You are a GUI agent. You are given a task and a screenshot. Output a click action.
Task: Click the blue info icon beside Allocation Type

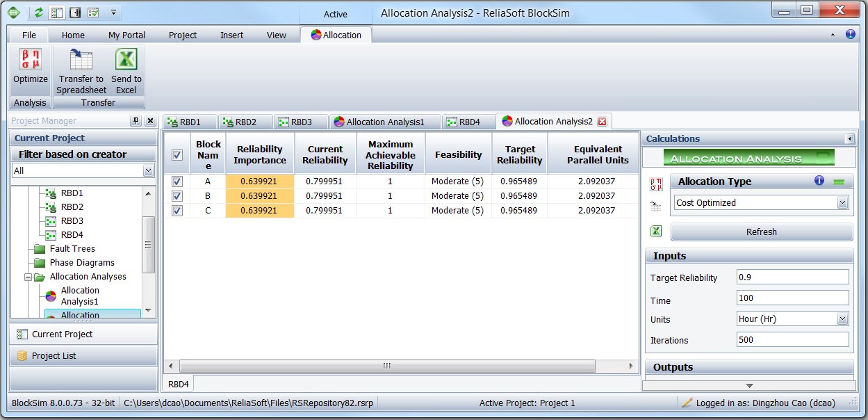[x=819, y=181]
